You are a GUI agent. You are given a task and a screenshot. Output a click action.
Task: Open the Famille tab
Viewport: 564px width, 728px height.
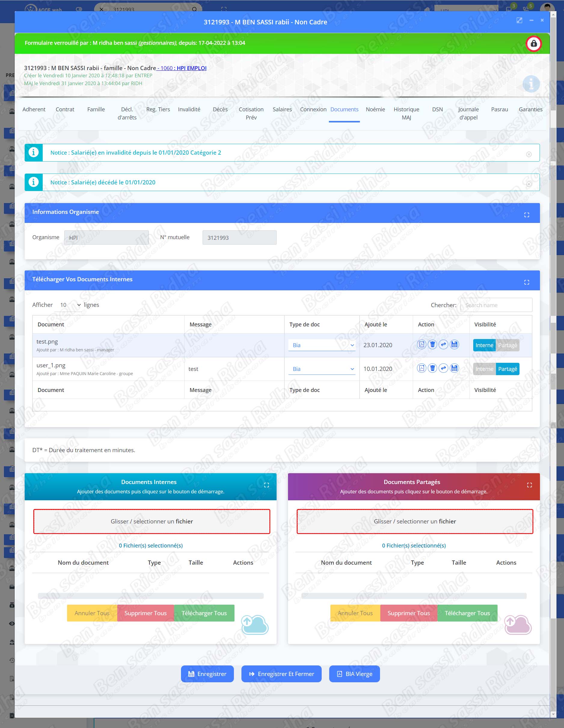pos(96,109)
